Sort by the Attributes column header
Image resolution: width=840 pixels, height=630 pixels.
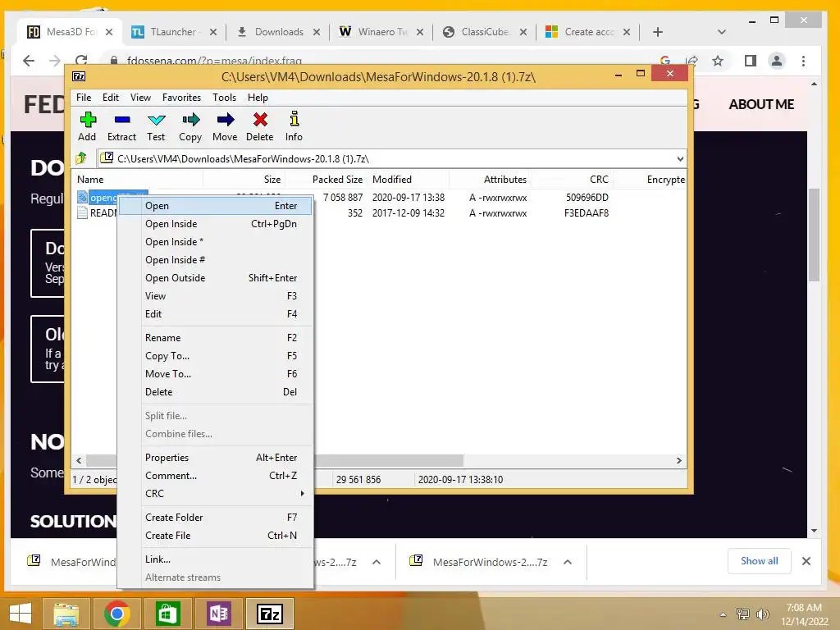491,180
